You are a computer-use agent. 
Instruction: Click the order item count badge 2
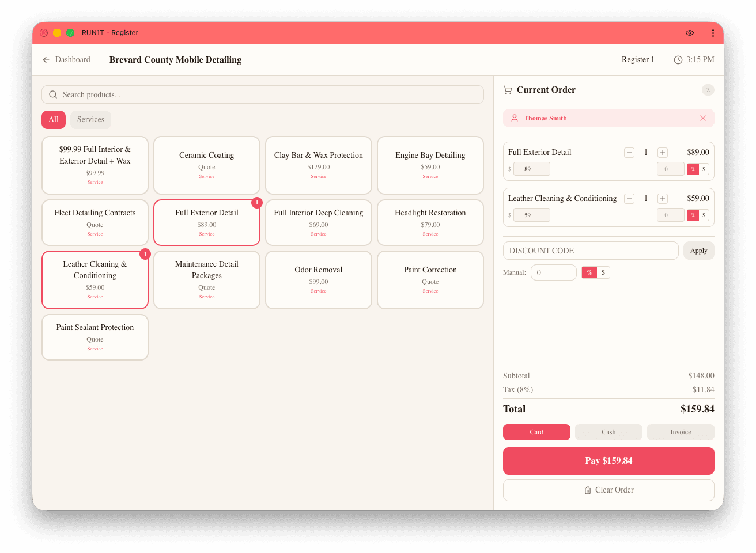(708, 90)
